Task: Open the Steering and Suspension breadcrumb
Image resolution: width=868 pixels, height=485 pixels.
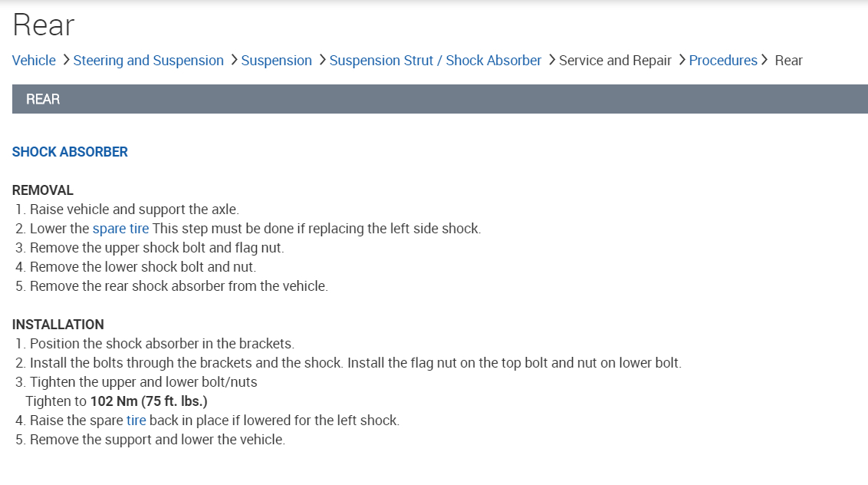Action: [x=149, y=61]
